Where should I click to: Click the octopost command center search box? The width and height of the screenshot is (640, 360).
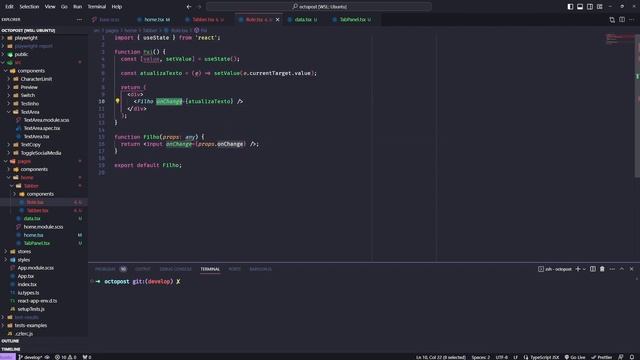[x=319, y=7]
